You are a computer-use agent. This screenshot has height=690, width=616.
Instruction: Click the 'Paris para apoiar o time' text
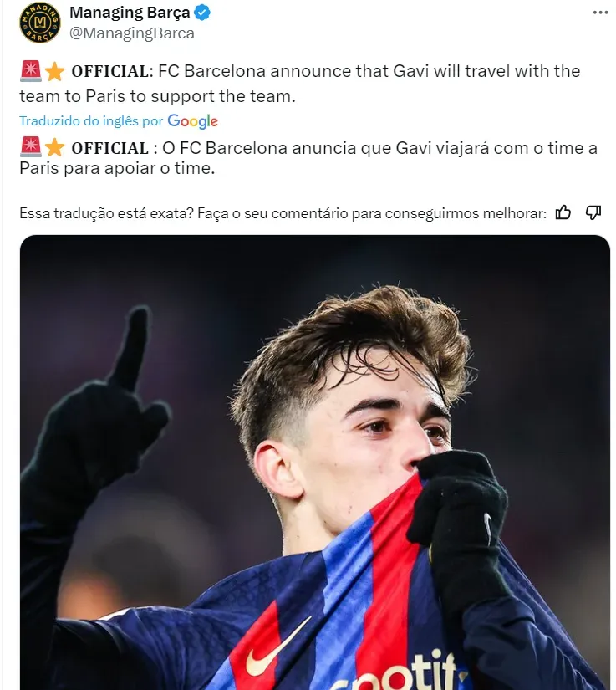[117, 168]
